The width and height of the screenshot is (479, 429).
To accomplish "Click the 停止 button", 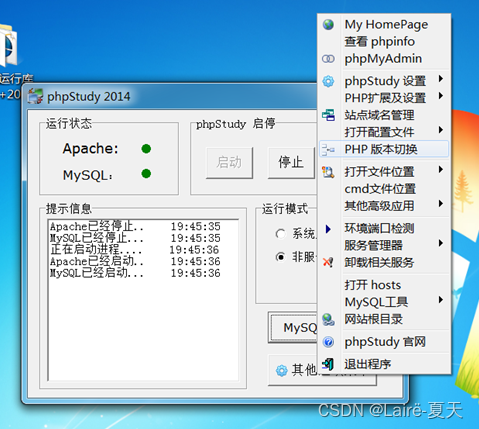I will [x=291, y=163].
